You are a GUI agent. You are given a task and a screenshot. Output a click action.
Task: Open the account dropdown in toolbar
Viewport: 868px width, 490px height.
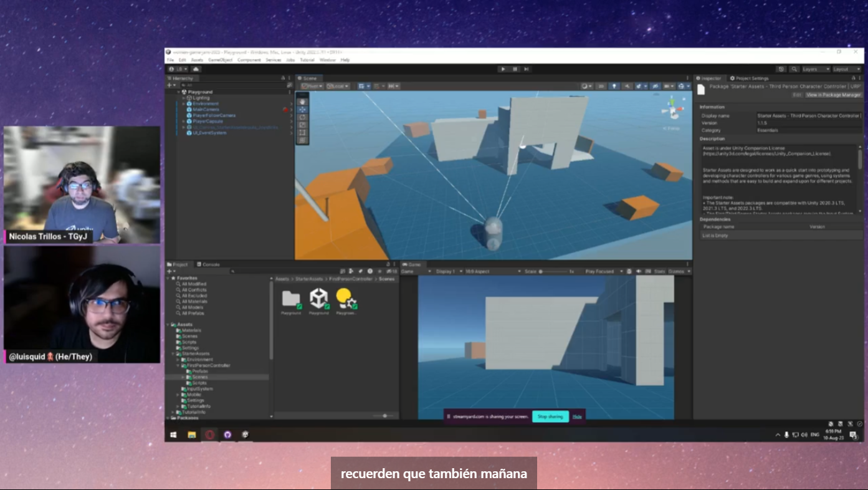pyautogui.click(x=178, y=69)
